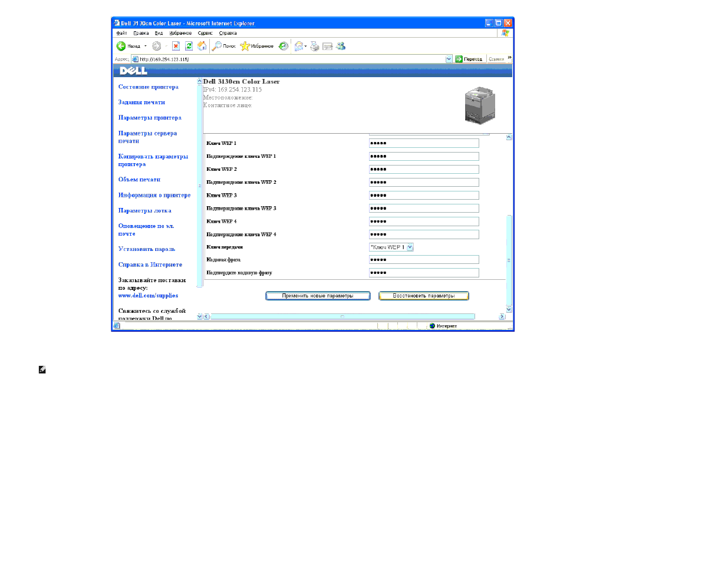
Task: Open the Back button history dropdown arrow
Action: click(146, 46)
